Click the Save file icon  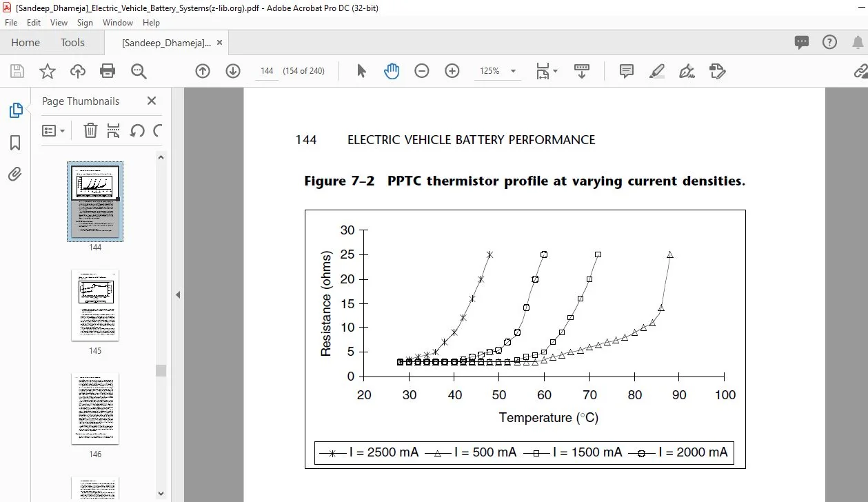tap(17, 71)
